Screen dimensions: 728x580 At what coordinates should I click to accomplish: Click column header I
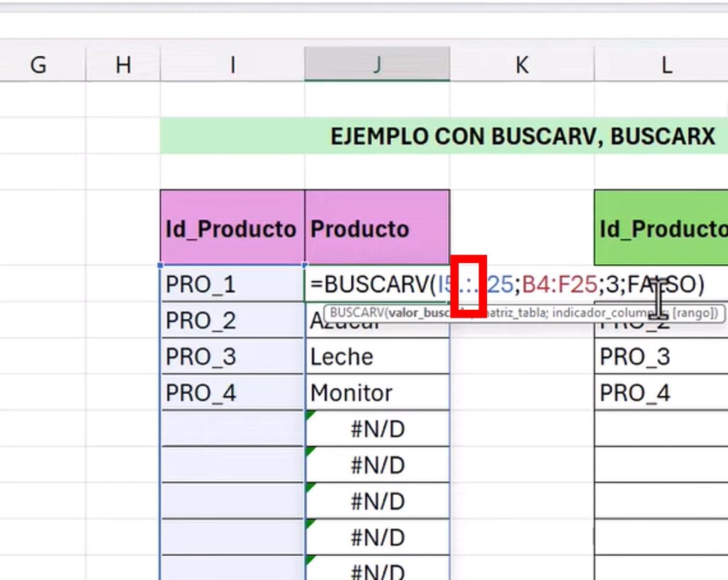tap(232, 65)
